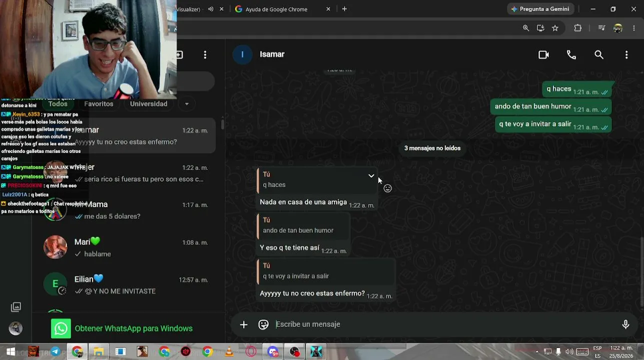Image resolution: width=644 pixels, height=360 pixels.
Task: Start a new chat with plus icon
Action: point(179,54)
